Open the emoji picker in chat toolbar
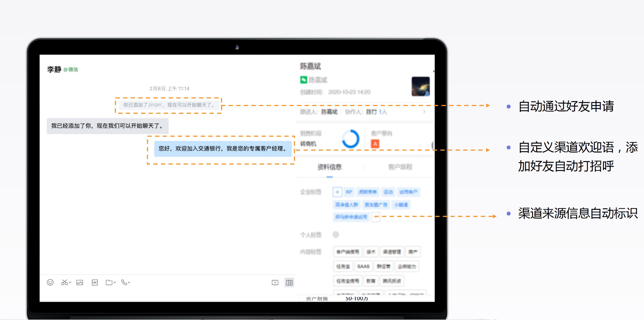 coord(50,282)
